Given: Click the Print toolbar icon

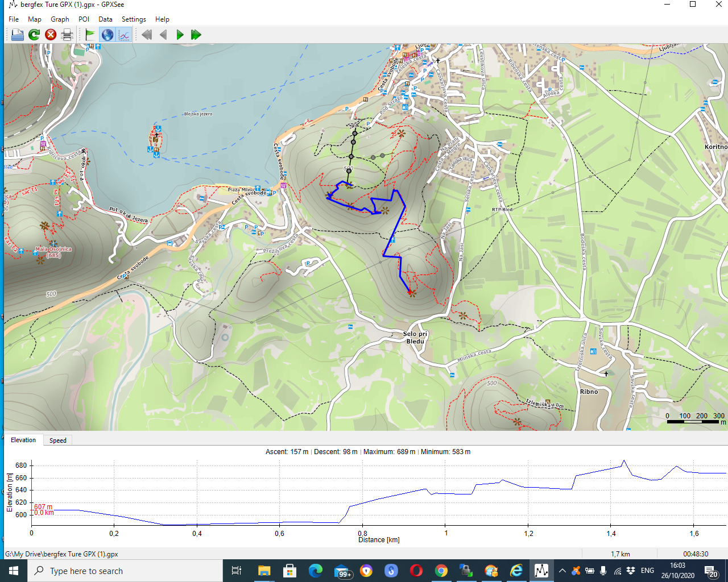Looking at the screenshot, I should [x=67, y=35].
